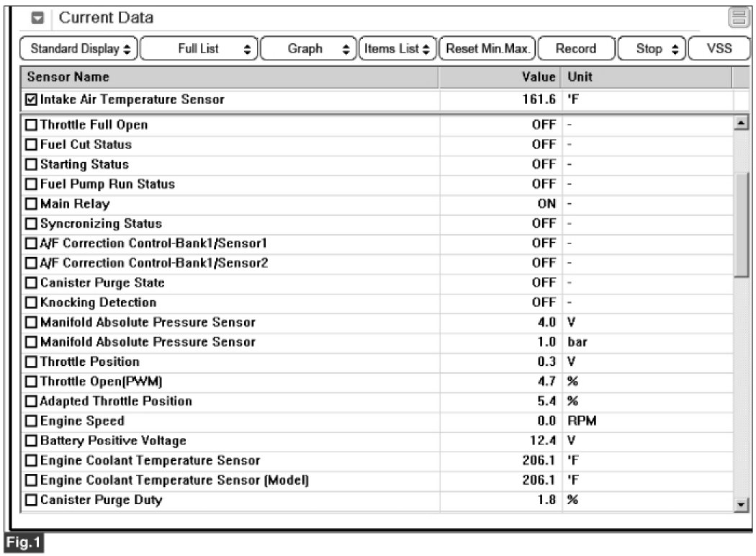Viewport: 756px width, 556px height.
Task: Select the Throttle Full Open checkbox
Action: (x=31, y=125)
